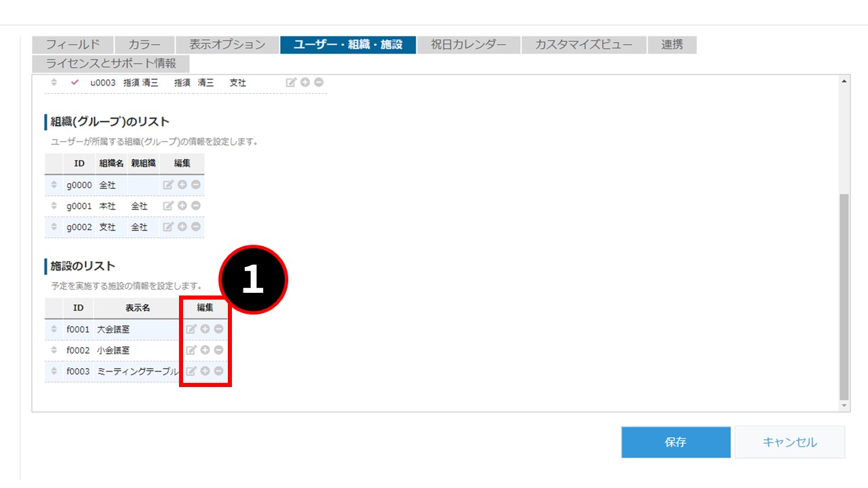Open the ライセンスとサポート情報 tab
The height and width of the screenshot is (488, 868).
coord(111,63)
